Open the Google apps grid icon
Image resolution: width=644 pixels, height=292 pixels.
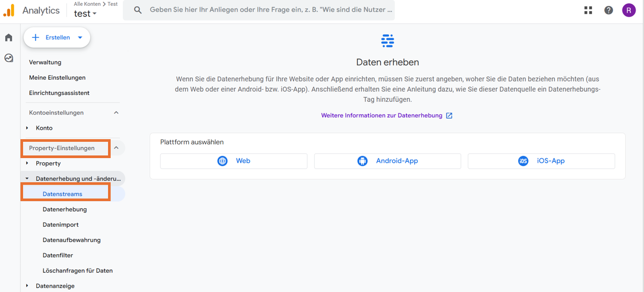[x=588, y=10]
